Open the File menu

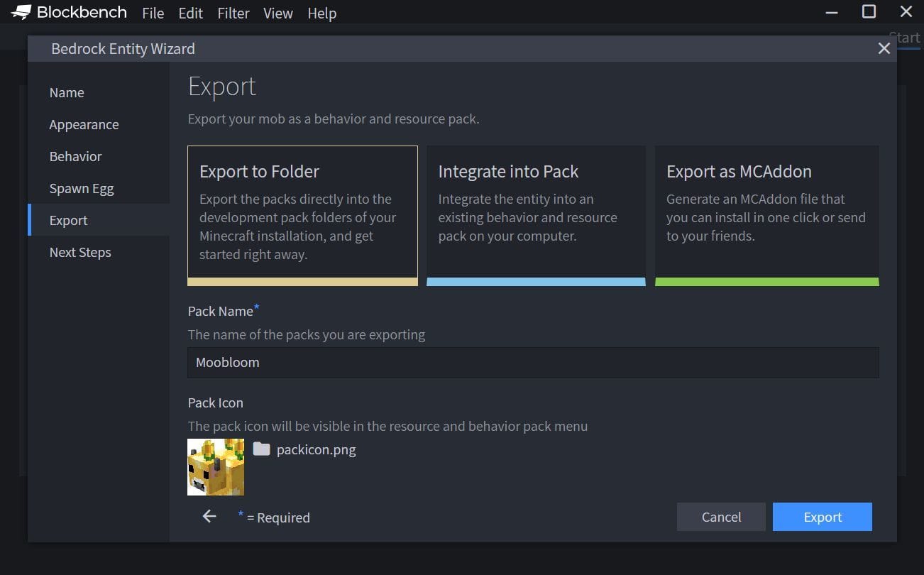pyautogui.click(x=153, y=13)
